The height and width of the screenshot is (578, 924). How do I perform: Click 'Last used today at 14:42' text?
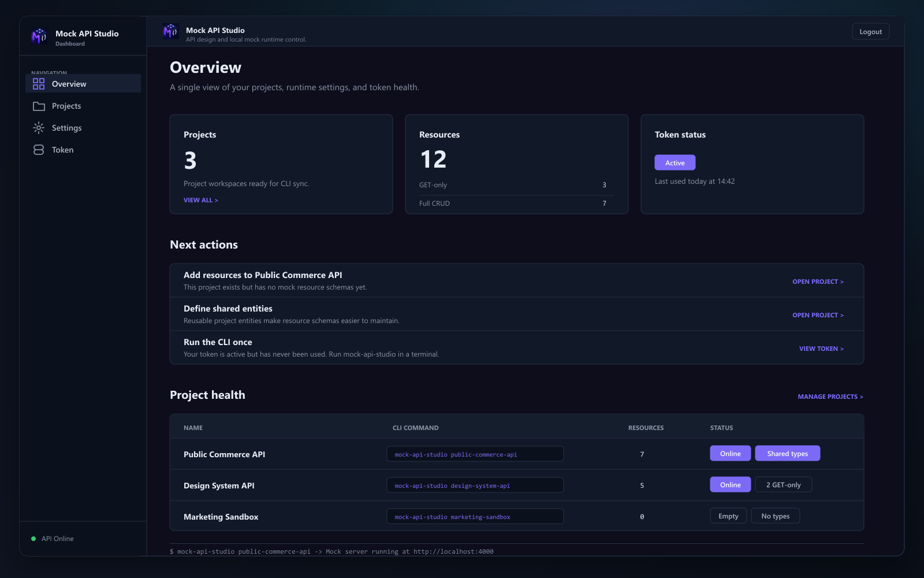(695, 181)
